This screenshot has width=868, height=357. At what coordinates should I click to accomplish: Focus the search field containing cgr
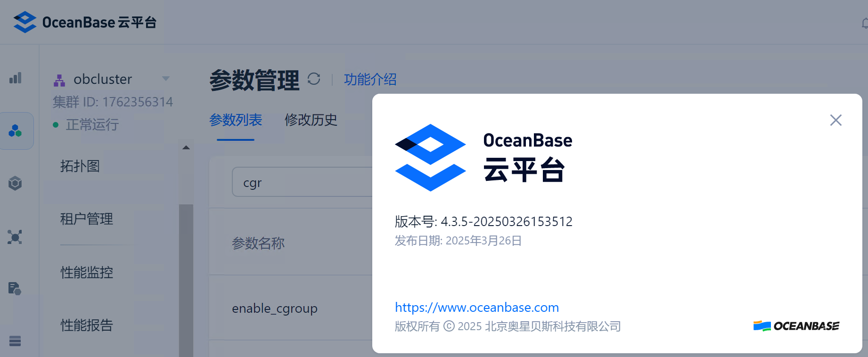[x=302, y=182]
